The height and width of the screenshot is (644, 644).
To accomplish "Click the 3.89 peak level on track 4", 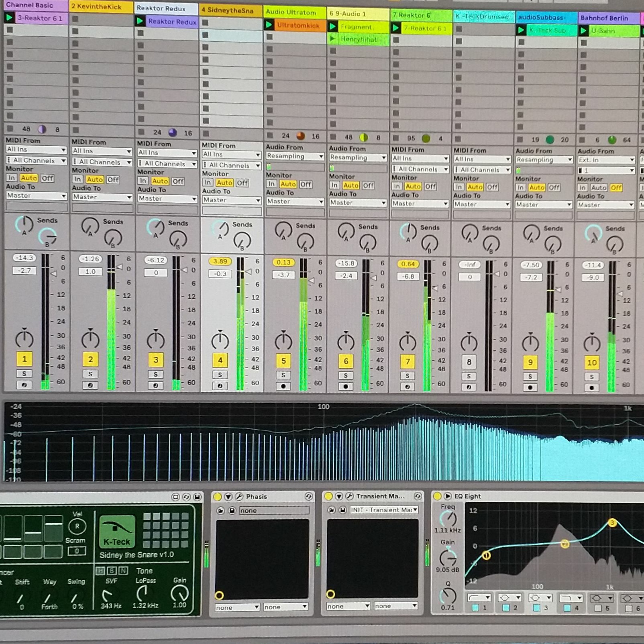I will pos(220,261).
